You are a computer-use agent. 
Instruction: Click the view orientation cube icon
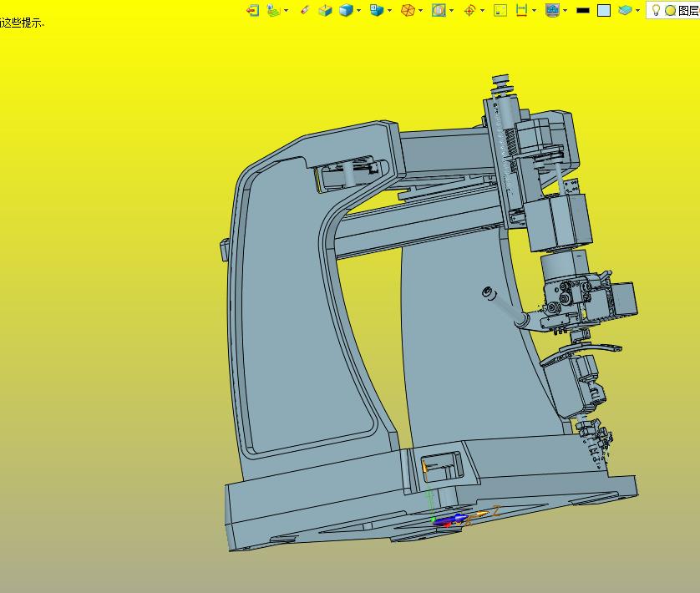377,10
